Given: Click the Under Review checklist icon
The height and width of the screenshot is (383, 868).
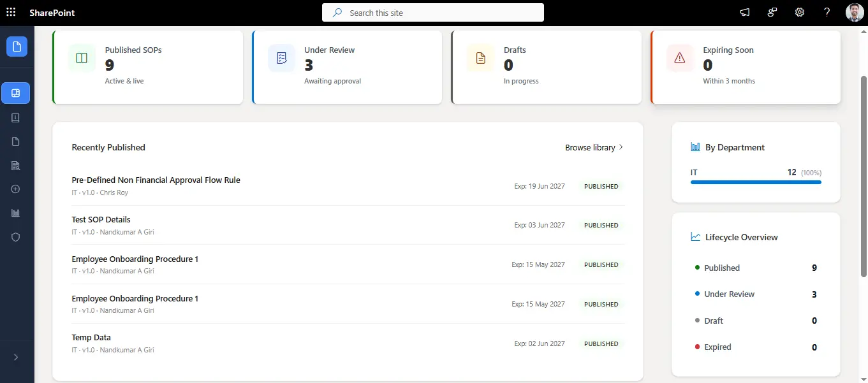Looking at the screenshot, I should point(281,58).
